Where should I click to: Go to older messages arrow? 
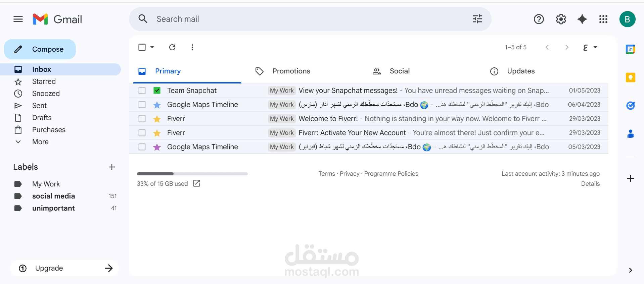pos(567,47)
